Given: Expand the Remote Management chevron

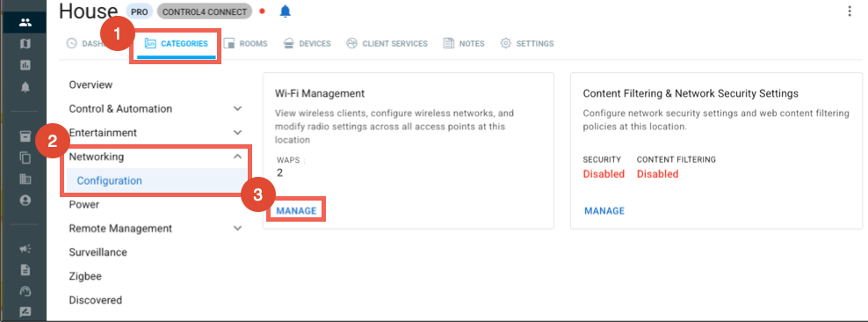Looking at the screenshot, I should coord(237,229).
